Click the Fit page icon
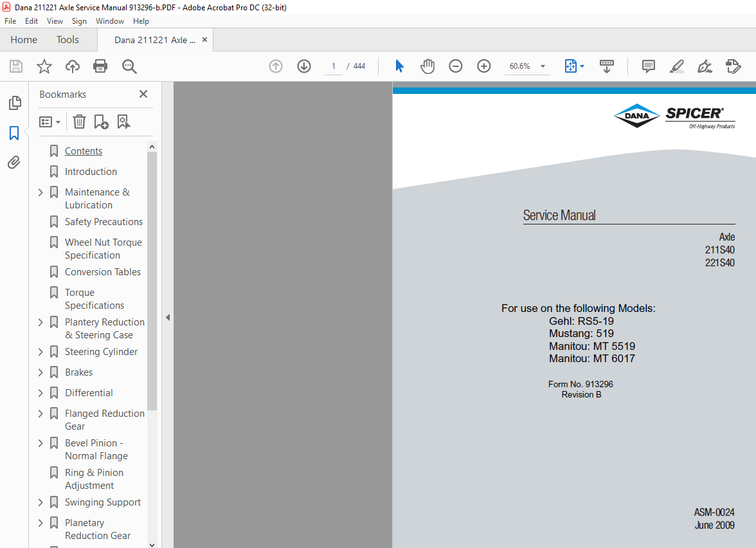 570,66
